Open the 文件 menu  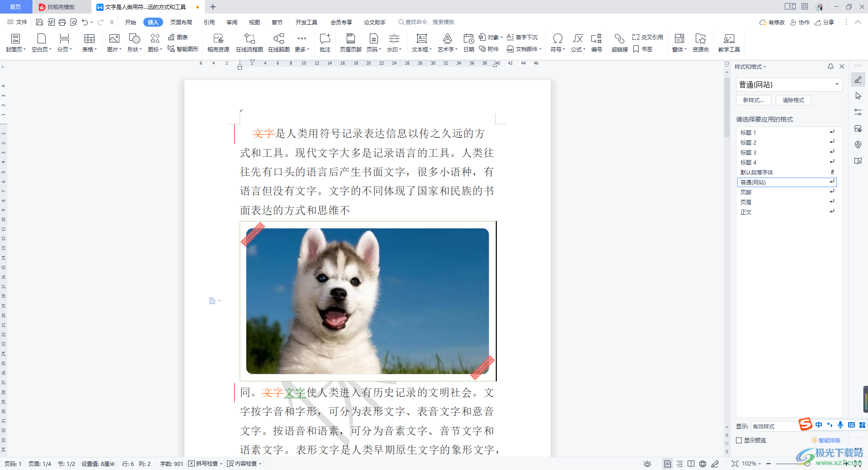(x=17, y=22)
